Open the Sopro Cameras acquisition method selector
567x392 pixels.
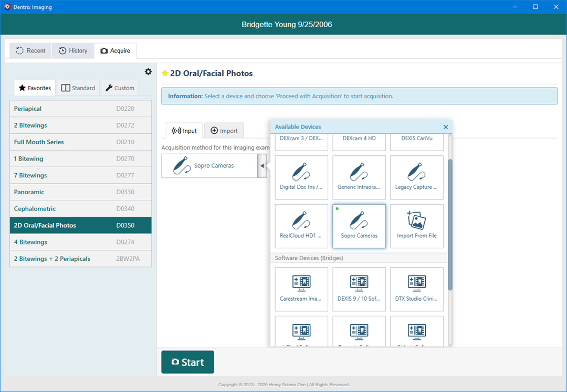click(209, 166)
